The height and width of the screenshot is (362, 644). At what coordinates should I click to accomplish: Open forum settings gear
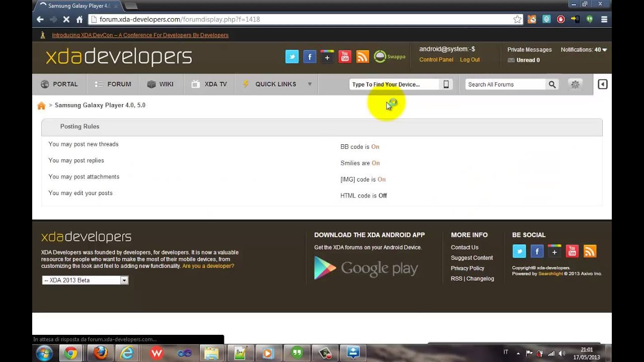click(x=575, y=84)
